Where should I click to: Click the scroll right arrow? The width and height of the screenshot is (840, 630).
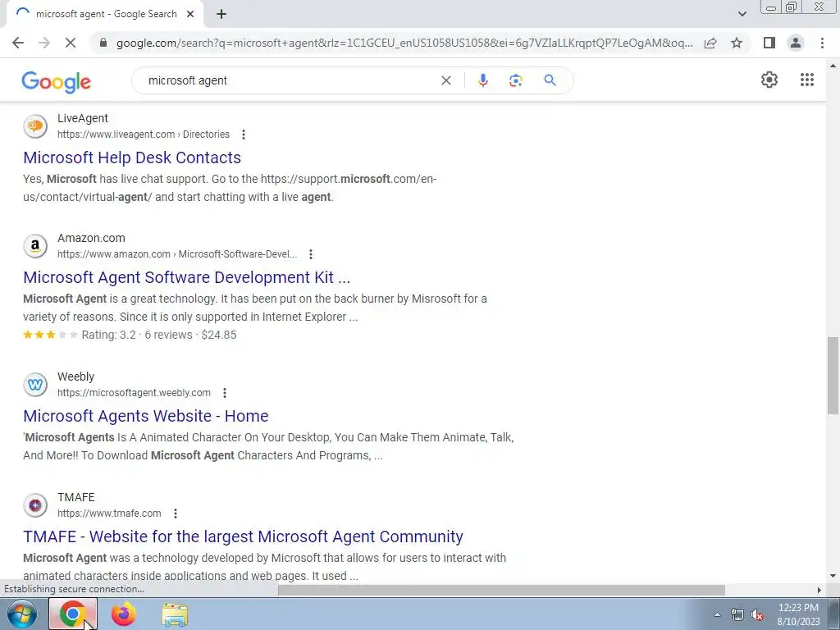(x=819, y=590)
